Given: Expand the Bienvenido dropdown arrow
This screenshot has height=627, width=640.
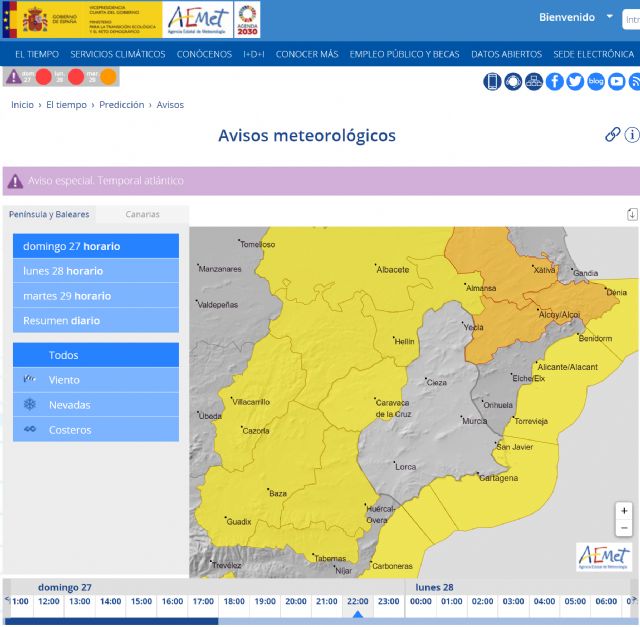Looking at the screenshot, I should click(610, 17).
